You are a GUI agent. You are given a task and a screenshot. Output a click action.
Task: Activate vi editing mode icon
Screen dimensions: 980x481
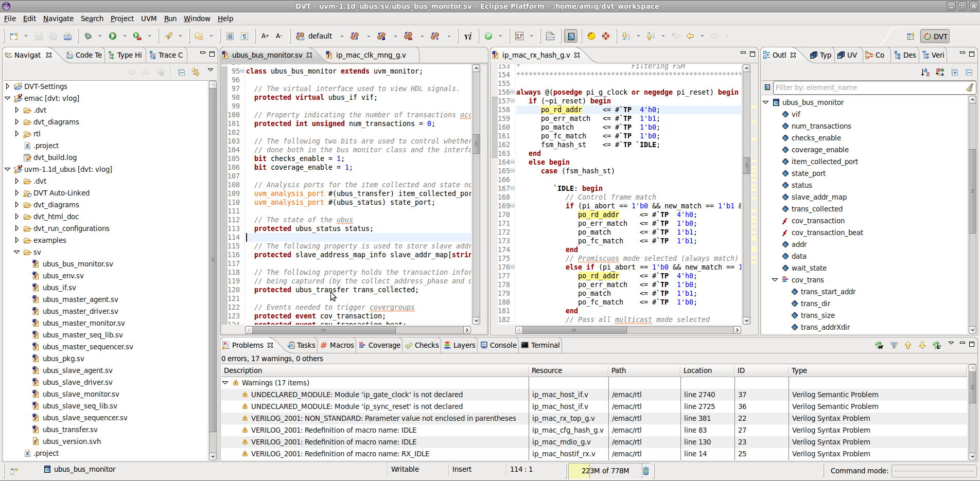point(467,36)
